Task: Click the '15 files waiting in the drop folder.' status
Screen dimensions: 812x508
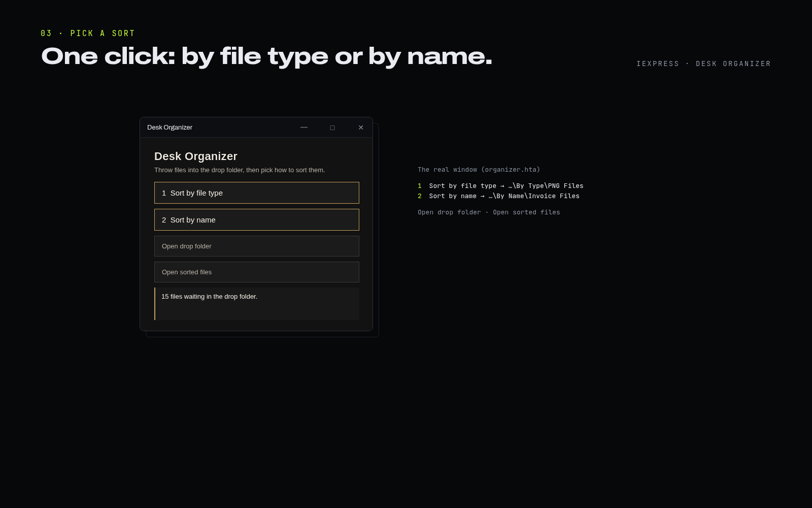Action: pyautogui.click(x=257, y=304)
